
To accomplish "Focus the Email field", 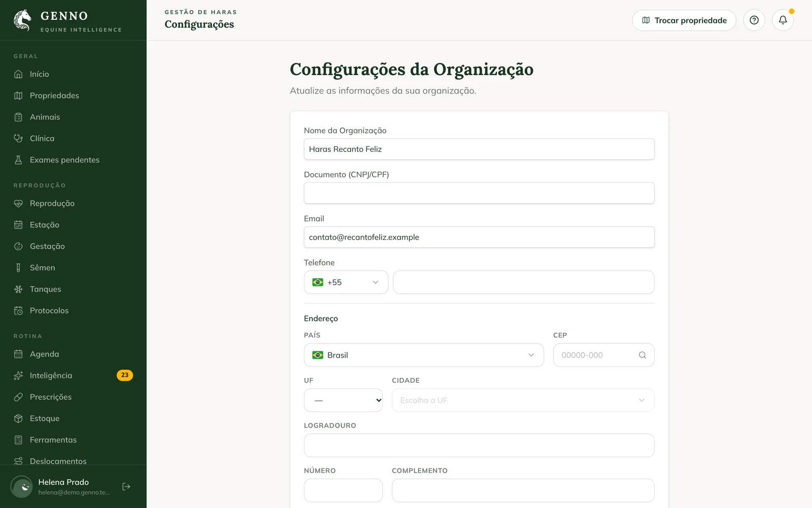I will pos(479,237).
